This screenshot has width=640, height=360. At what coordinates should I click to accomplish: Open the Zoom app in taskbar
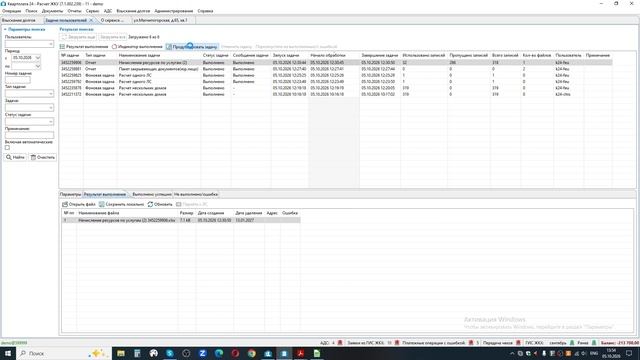pyautogui.click(x=202, y=353)
